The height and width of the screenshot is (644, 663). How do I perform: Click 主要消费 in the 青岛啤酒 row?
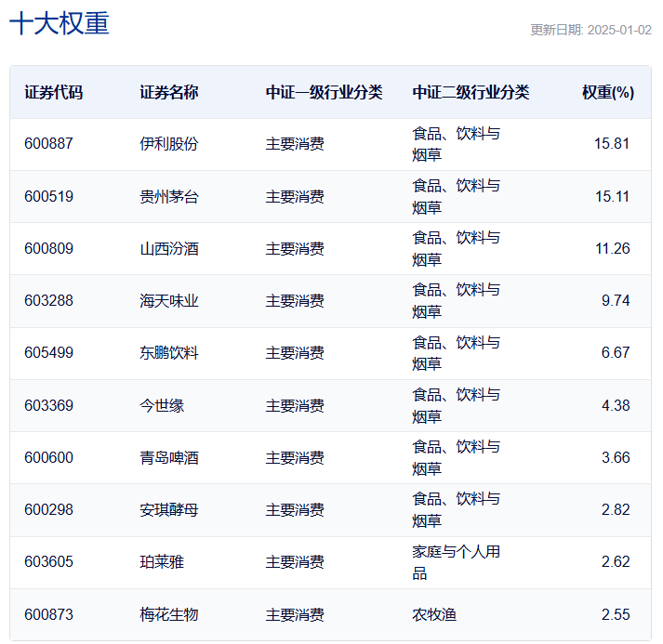pos(295,457)
